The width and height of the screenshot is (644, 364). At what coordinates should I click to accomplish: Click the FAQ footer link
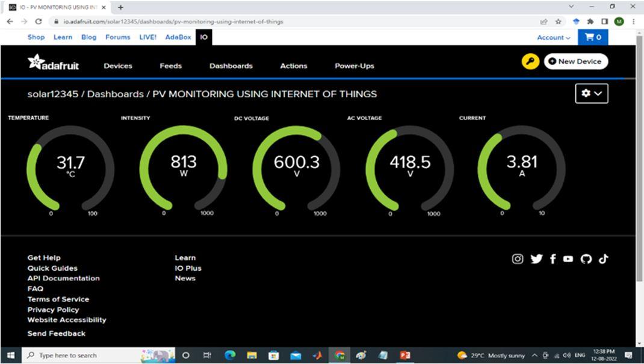point(36,289)
